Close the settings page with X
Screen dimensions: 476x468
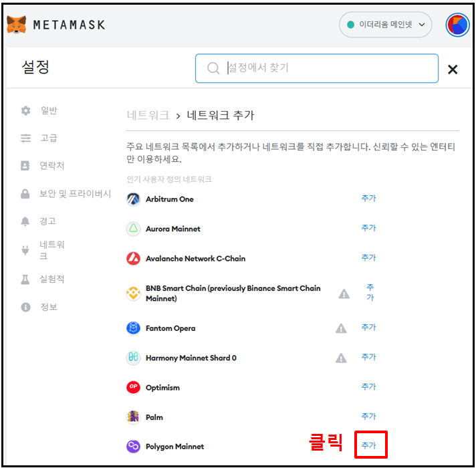click(453, 70)
